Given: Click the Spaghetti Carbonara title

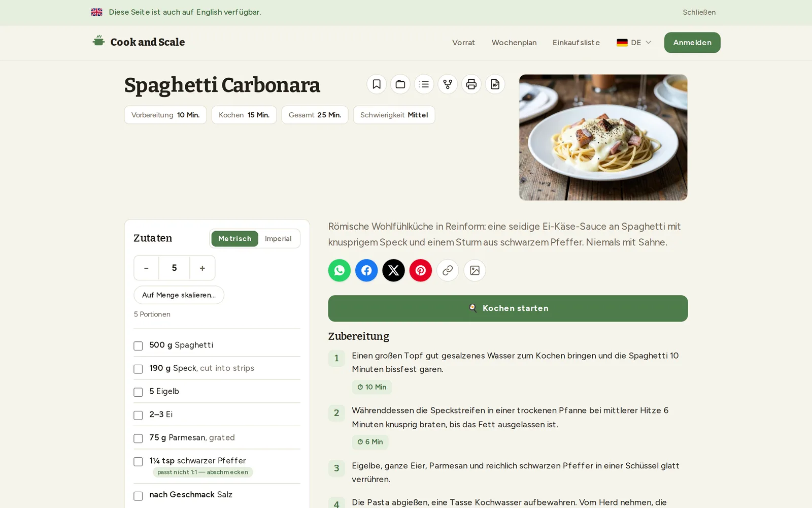Looking at the screenshot, I should coord(222,85).
